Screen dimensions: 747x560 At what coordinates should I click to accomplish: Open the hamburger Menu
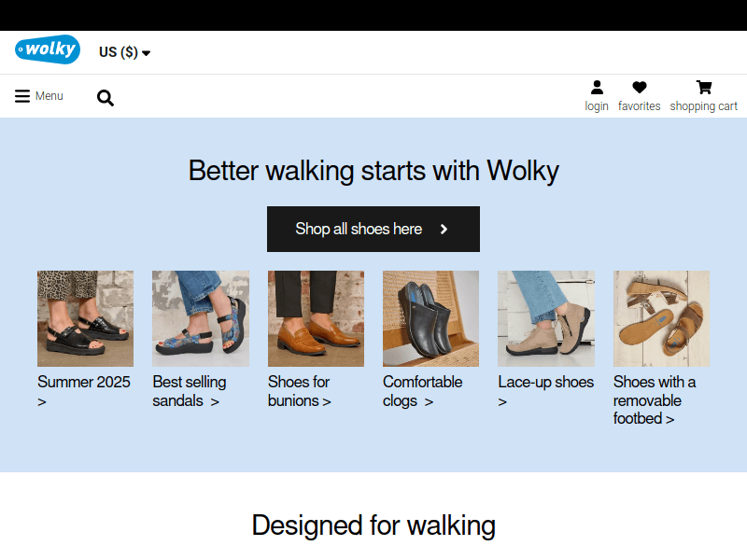21,94
